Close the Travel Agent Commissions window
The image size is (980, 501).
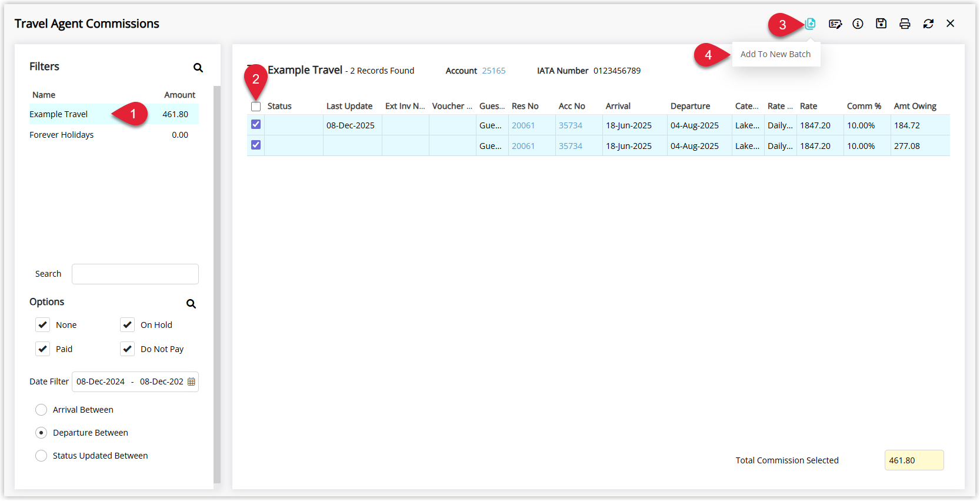pos(951,24)
